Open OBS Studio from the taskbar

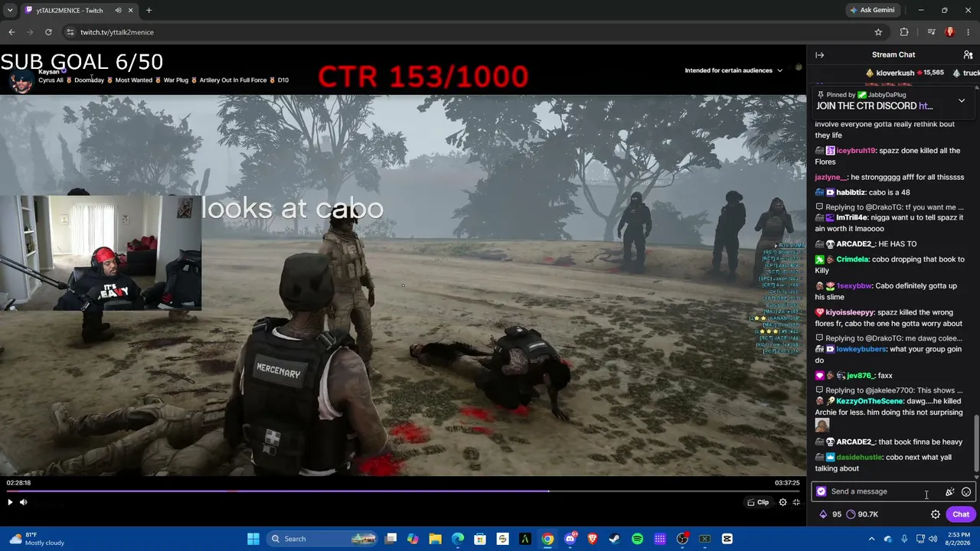click(681, 539)
